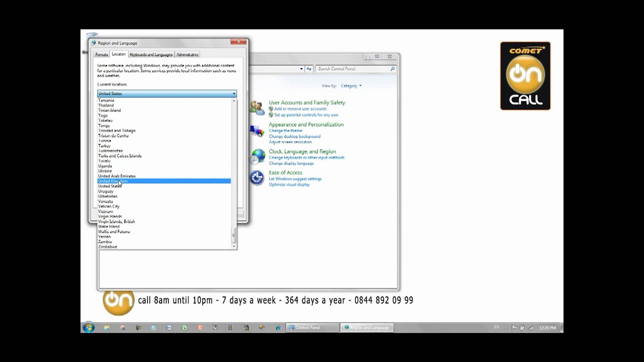Open User Accounts and Family Safety link
Viewport: 644px width, 362px height.
point(307,103)
